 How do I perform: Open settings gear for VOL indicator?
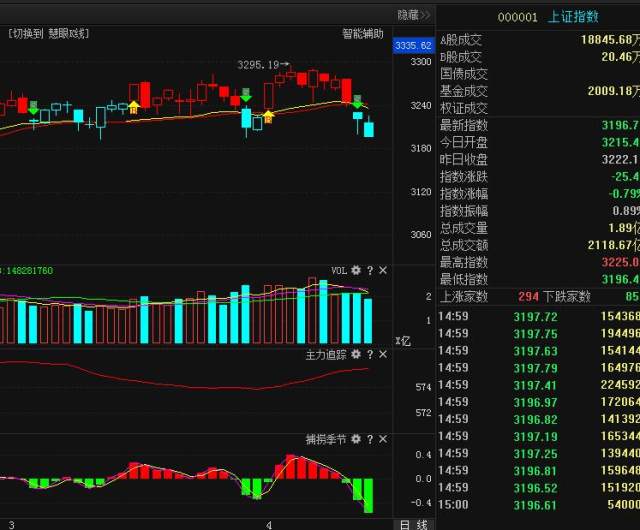click(356, 271)
